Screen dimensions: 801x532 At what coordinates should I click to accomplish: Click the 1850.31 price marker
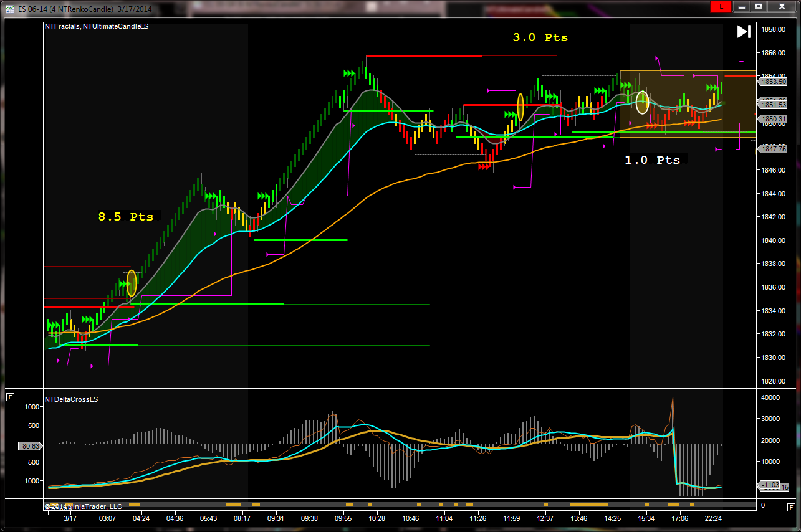[773, 119]
